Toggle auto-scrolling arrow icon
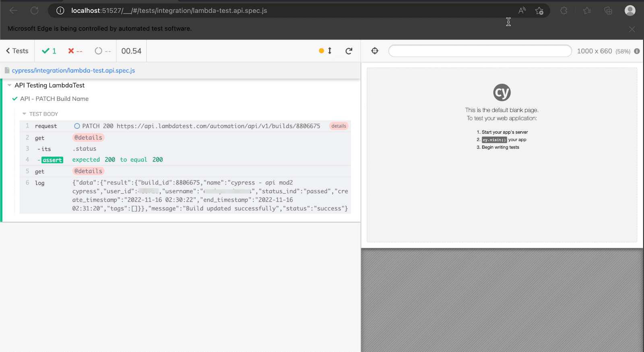 [330, 51]
